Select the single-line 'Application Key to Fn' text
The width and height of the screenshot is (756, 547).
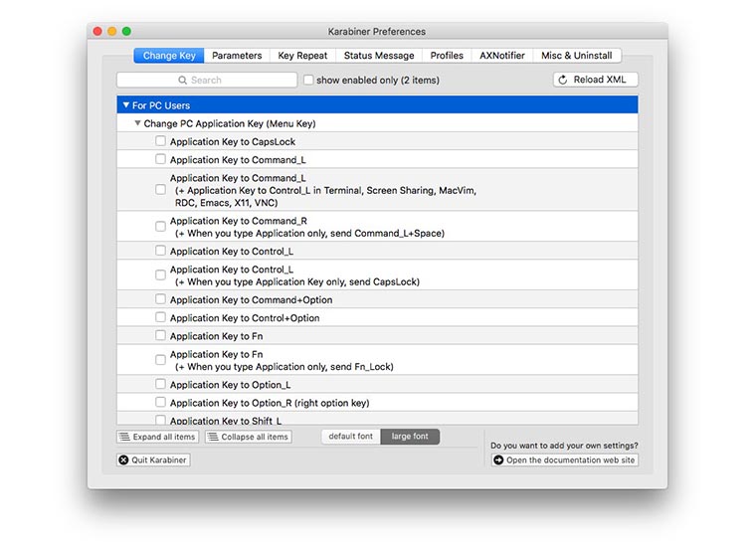coord(217,336)
